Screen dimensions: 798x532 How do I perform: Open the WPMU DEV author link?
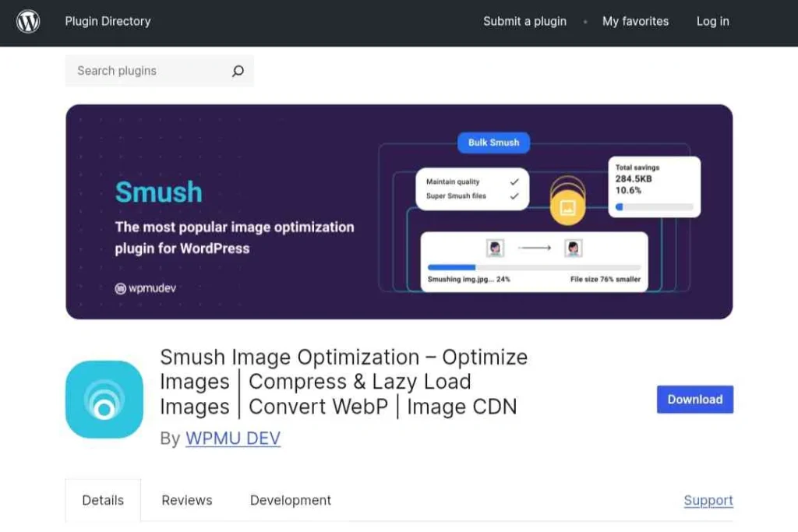point(233,438)
